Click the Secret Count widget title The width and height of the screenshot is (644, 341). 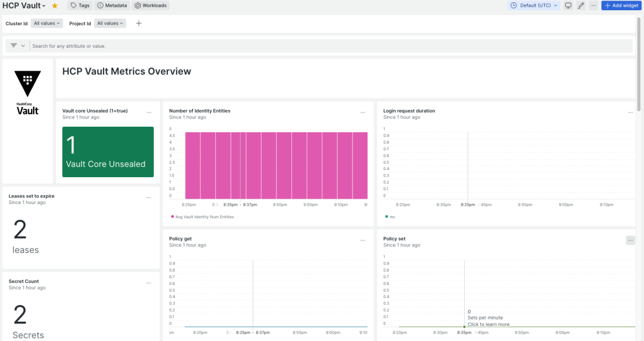[24, 281]
